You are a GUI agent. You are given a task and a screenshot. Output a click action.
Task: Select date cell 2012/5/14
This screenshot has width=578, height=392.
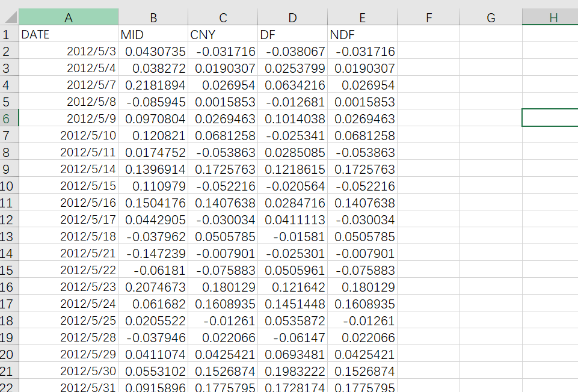[69, 168]
